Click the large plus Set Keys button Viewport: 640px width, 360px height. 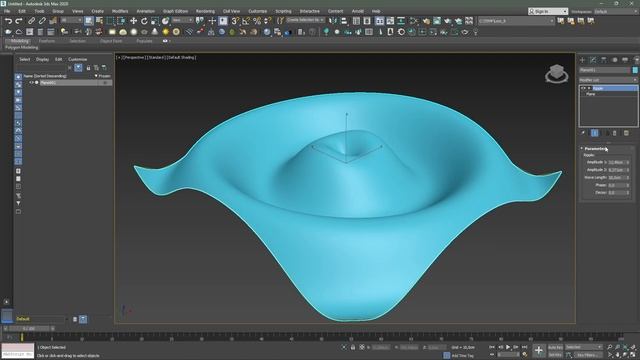pos(539,351)
